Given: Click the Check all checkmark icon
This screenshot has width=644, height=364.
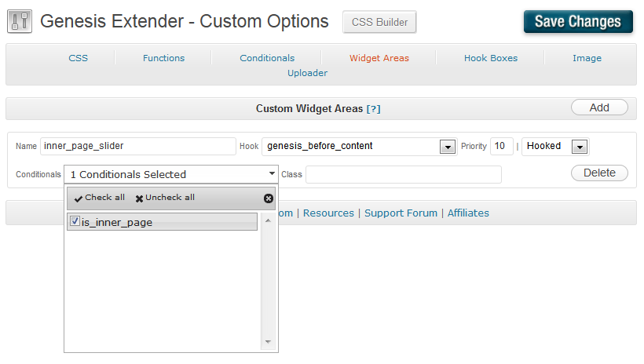Looking at the screenshot, I should (x=79, y=198).
